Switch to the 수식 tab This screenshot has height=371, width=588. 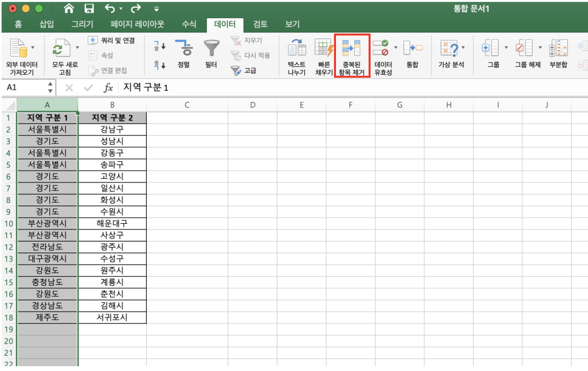click(x=189, y=24)
